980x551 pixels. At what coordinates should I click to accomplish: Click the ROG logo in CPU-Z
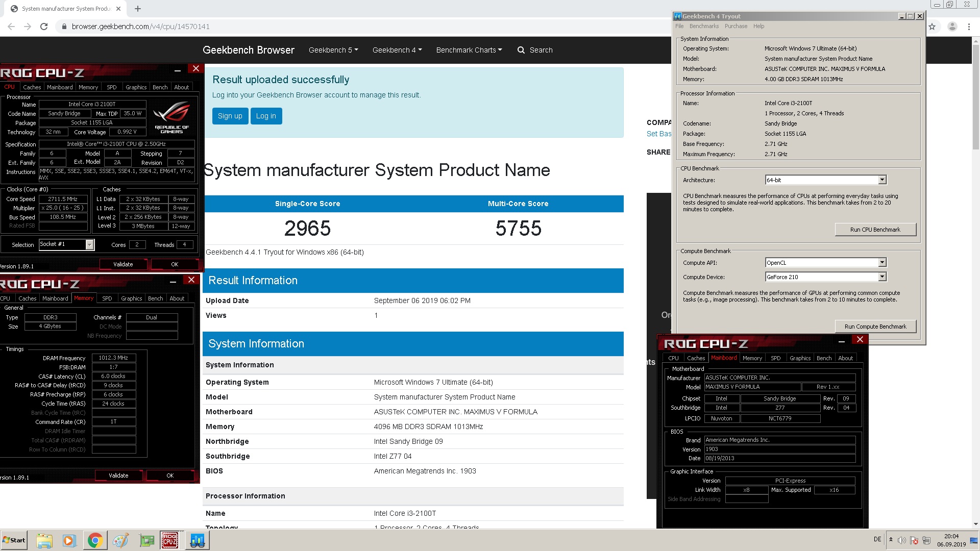point(171,117)
